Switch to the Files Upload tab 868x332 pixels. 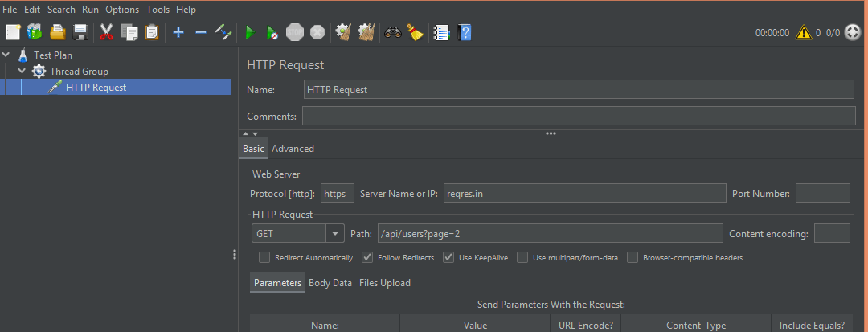tap(385, 283)
